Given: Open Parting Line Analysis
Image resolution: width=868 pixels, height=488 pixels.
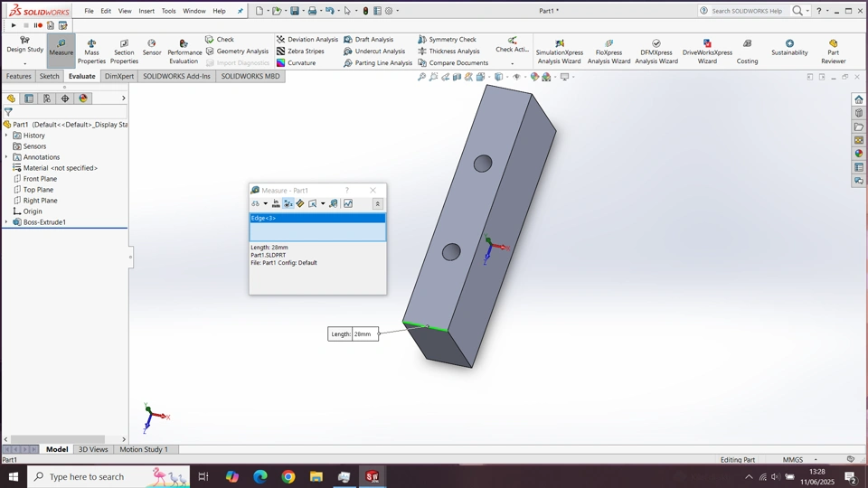Looking at the screenshot, I should pos(378,62).
